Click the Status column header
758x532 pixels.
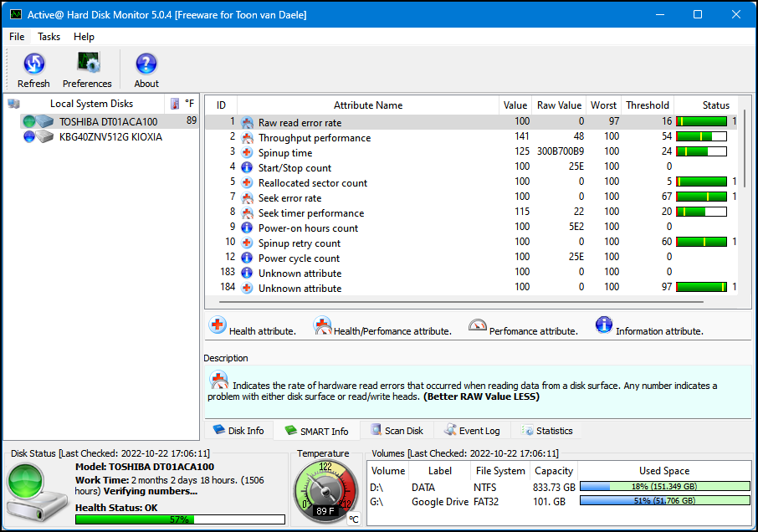tap(715, 105)
